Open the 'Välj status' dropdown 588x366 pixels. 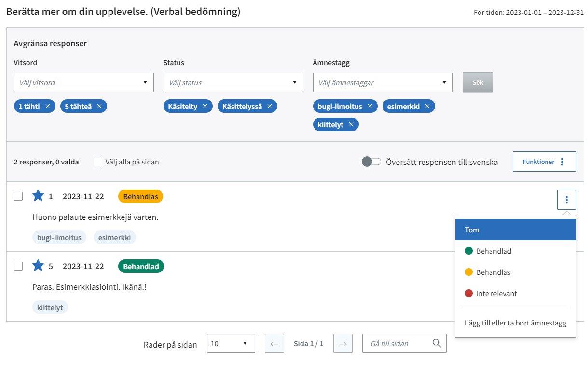[233, 82]
